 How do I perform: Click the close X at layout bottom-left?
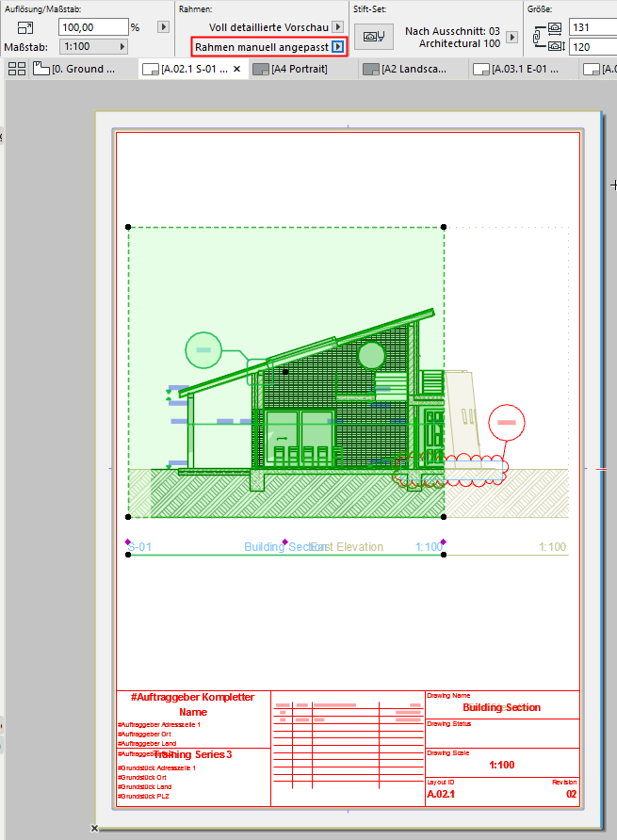[x=95, y=828]
